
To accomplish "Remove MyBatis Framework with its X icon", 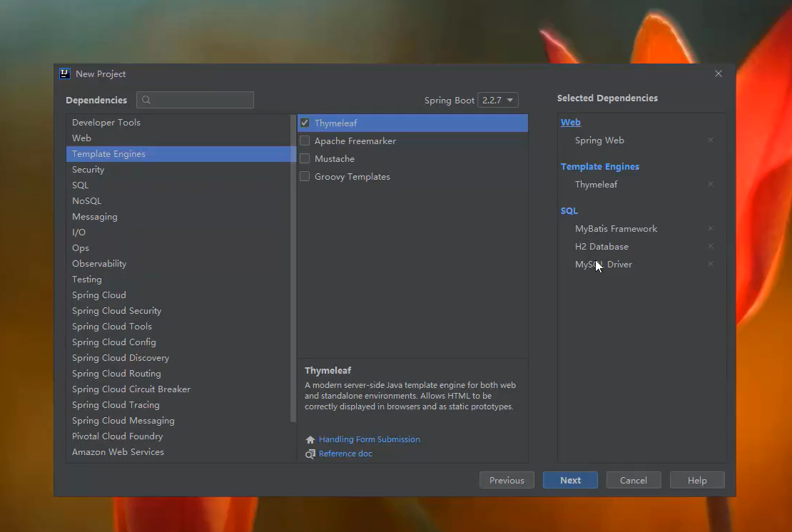I will [711, 228].
